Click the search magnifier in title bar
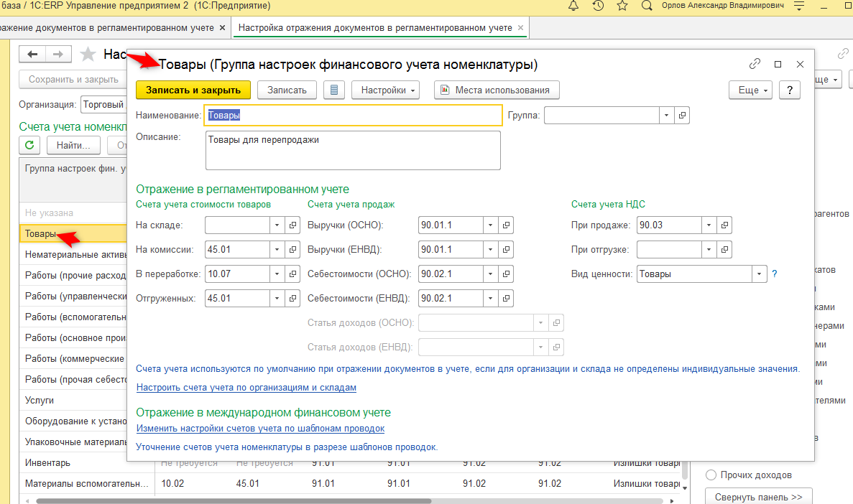Viewport: 853px width, 504px height. click(x=647, y=6)
